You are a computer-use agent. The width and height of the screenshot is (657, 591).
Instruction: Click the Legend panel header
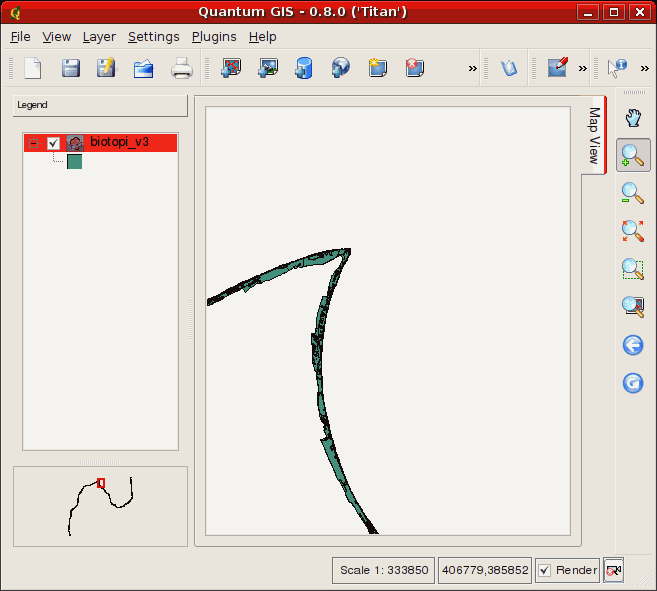pyautogui.click(x=100, y=105)
